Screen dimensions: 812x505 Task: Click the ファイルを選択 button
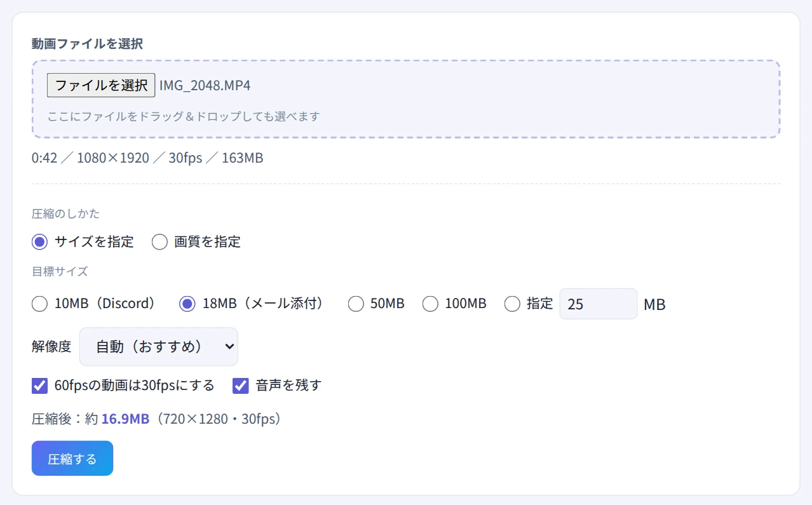(x=101, y=85)
